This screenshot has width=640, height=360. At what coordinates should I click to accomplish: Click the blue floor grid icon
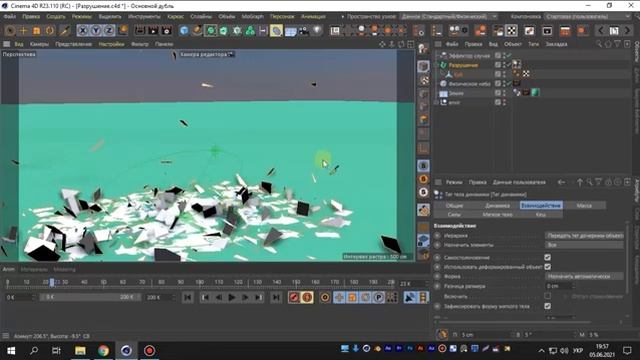pos(290,31)
